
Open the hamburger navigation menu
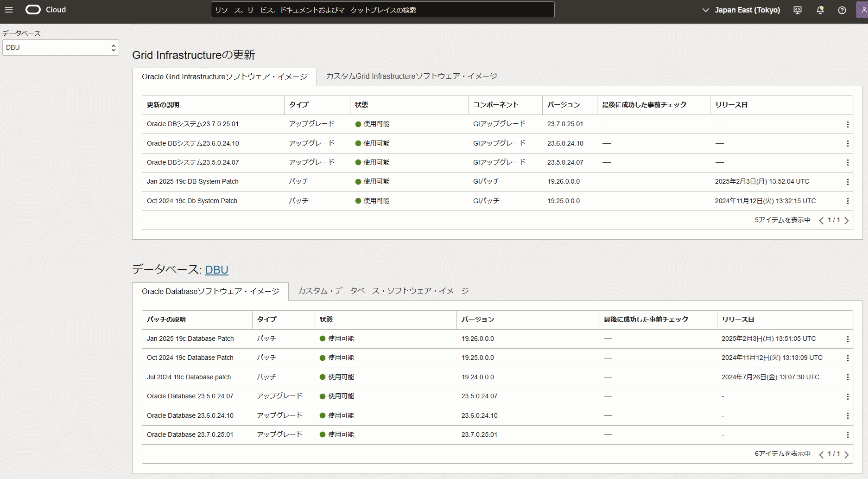9,10
